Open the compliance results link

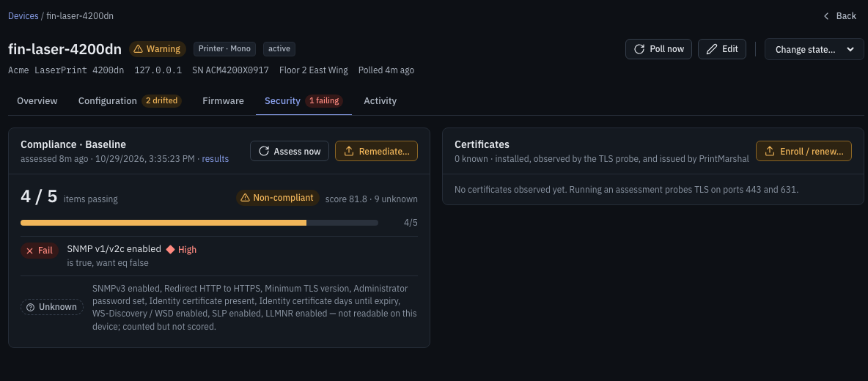point(216,159)
